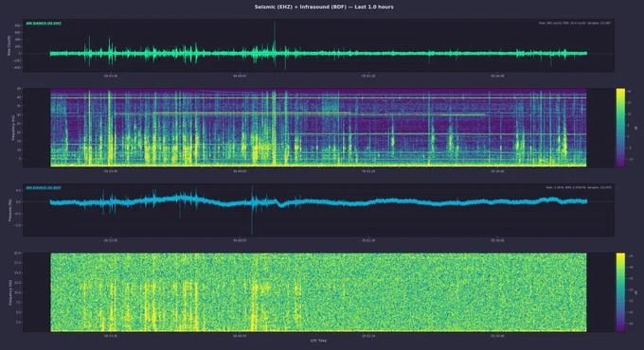
Task: Click the Peak/RMS stats text on seismic plot
Action: (x=575, y=23)
